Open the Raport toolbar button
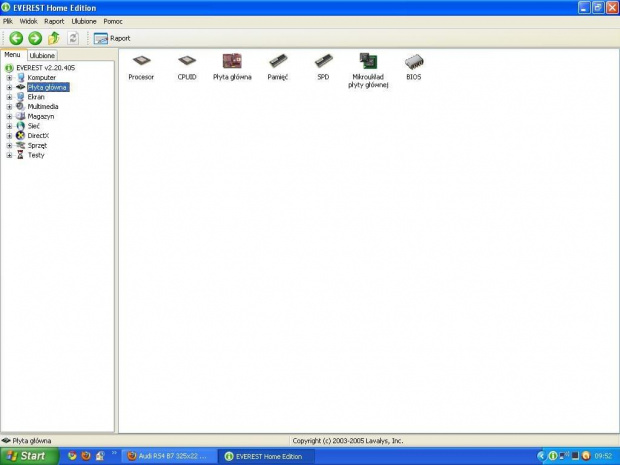This screenshot has height=465, width=620. pos(112,38)
